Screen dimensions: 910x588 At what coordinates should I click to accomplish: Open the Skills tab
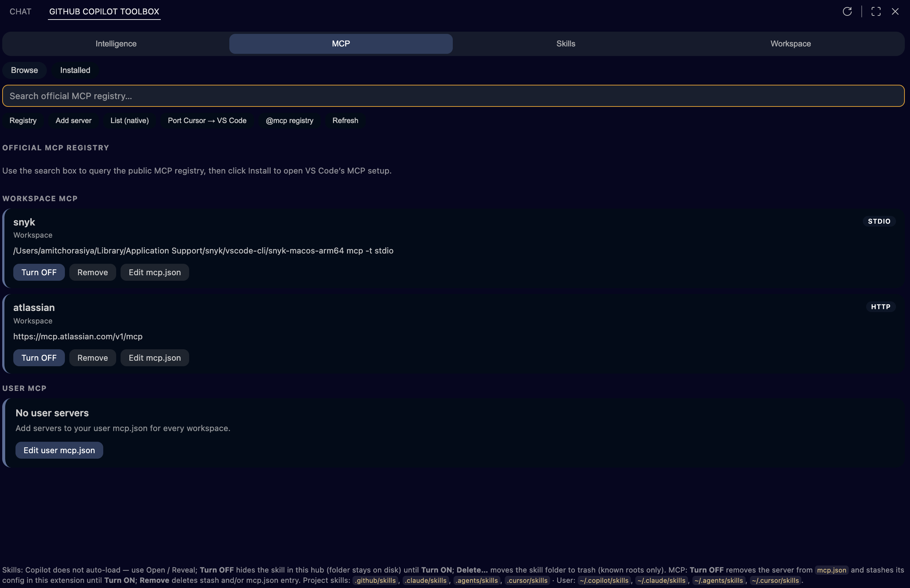[x=565, y=43]
